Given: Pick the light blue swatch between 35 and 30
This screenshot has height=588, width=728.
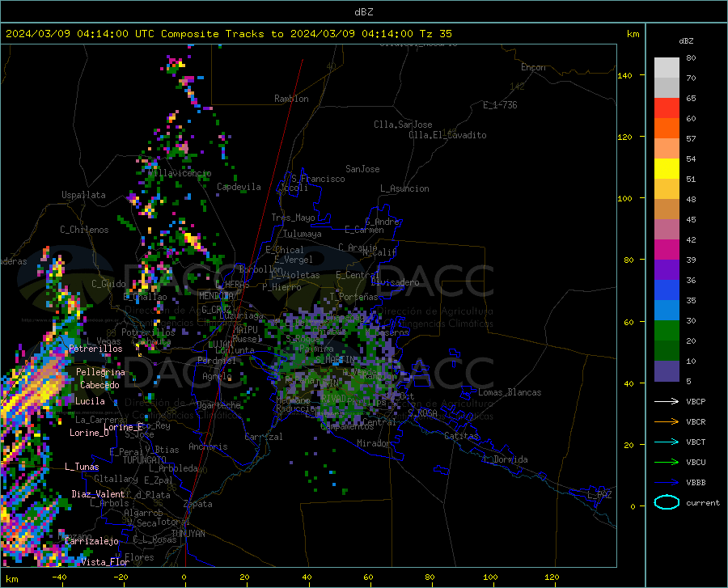Looking at the screenshot, I should [x=667, y=311].
